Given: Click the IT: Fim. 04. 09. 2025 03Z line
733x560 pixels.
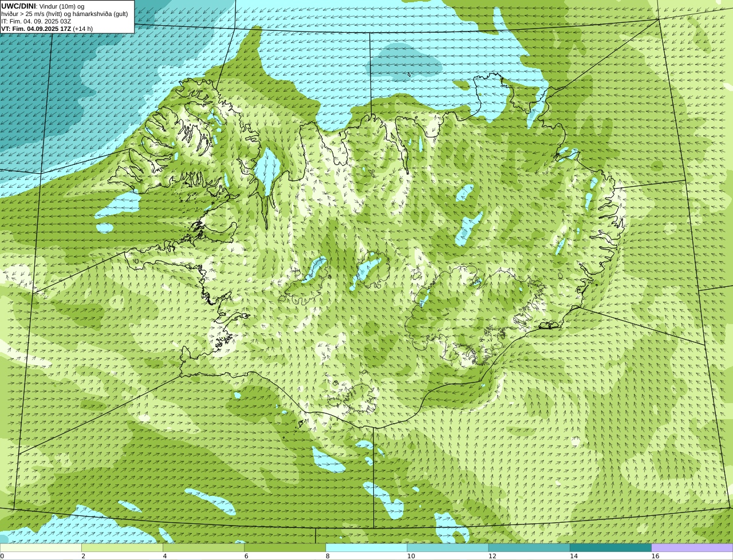Looking at the screenshot, I should point(36,21).
